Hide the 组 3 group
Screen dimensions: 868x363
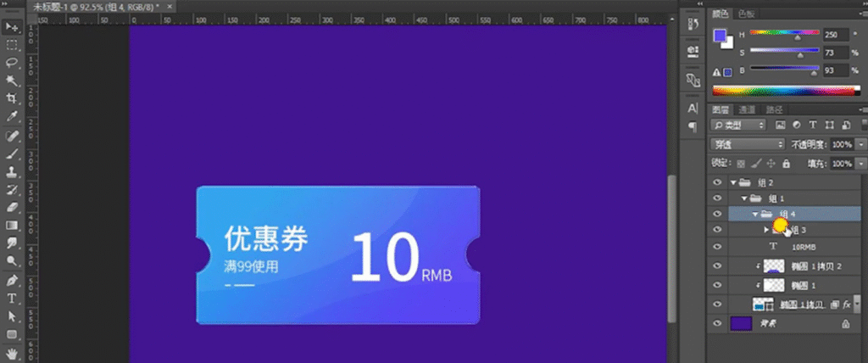click(x=717, y=230)
